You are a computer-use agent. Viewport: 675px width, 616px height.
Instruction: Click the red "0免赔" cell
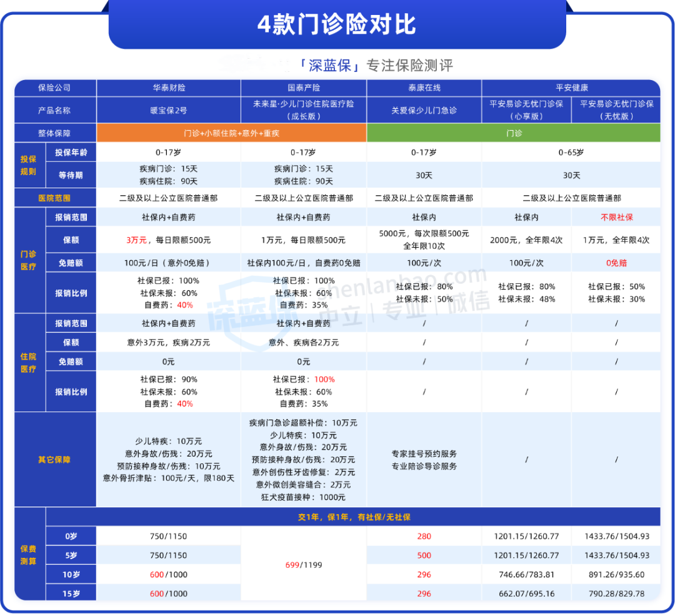[616, 263]
